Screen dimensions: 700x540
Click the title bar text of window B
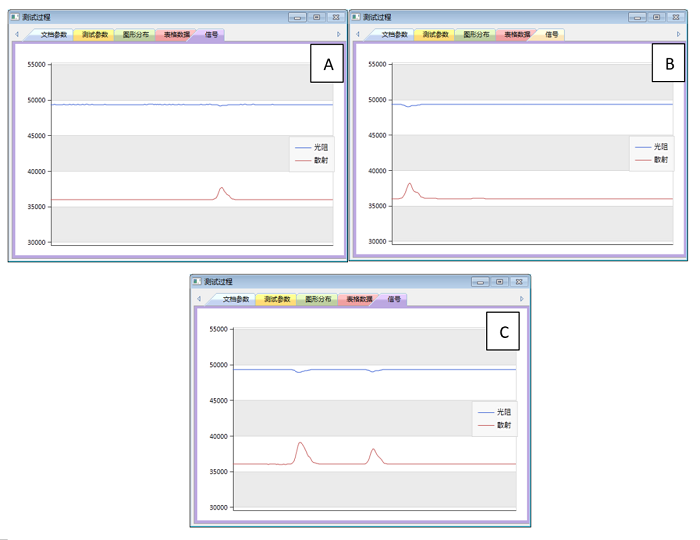[x=379, y=17]
